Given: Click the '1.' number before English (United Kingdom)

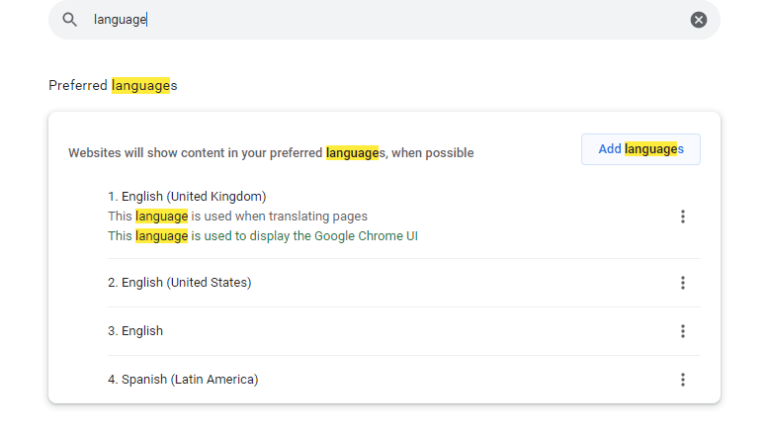Looking at the screenshot, I should 113,196.
